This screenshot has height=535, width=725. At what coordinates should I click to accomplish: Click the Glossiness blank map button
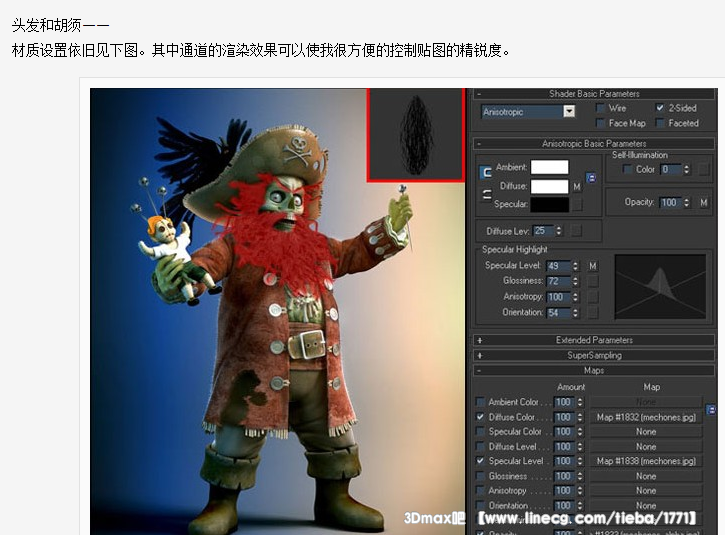(x=592, y=281)
